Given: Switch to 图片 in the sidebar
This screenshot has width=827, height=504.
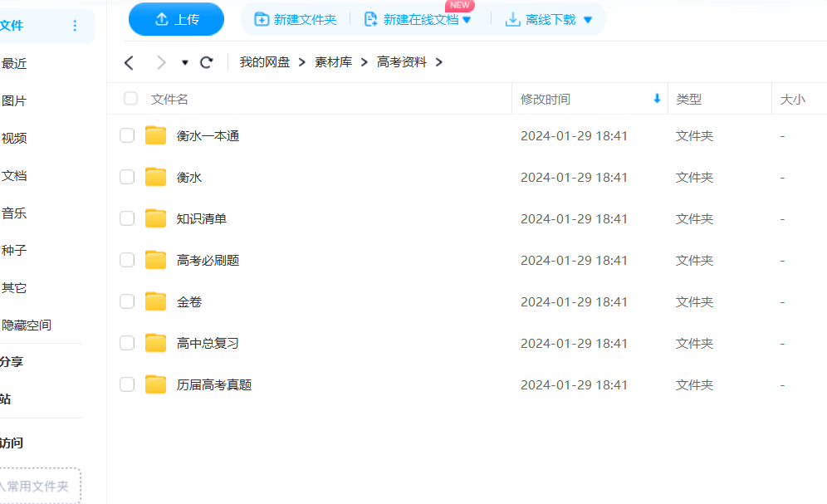Looking at the screenshot, I should point(14,101).
